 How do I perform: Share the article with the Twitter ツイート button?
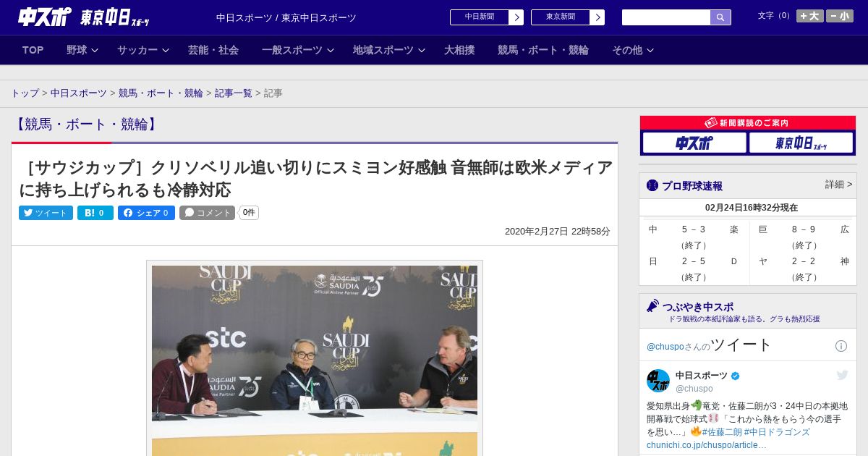pyautogui.click(x=46, y=213)
